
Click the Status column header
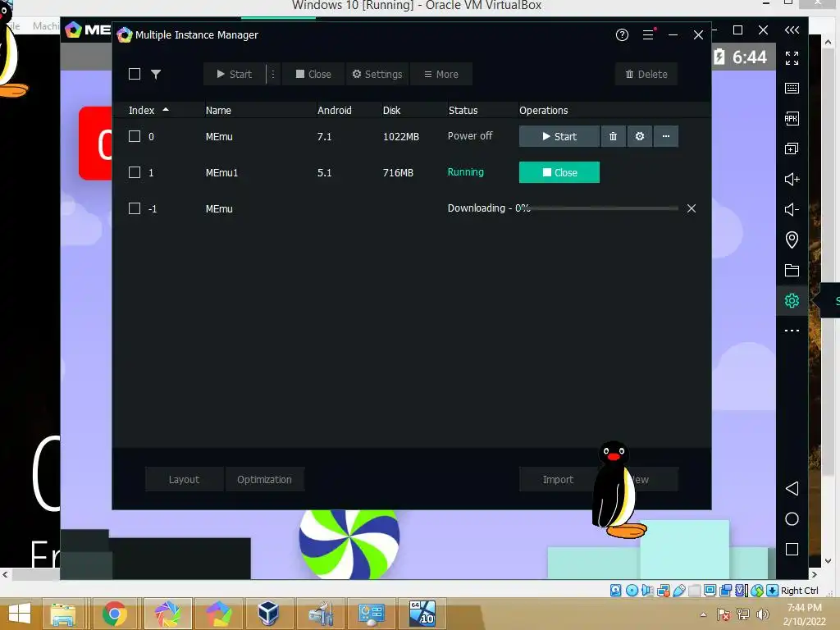[x=463, y=111]
